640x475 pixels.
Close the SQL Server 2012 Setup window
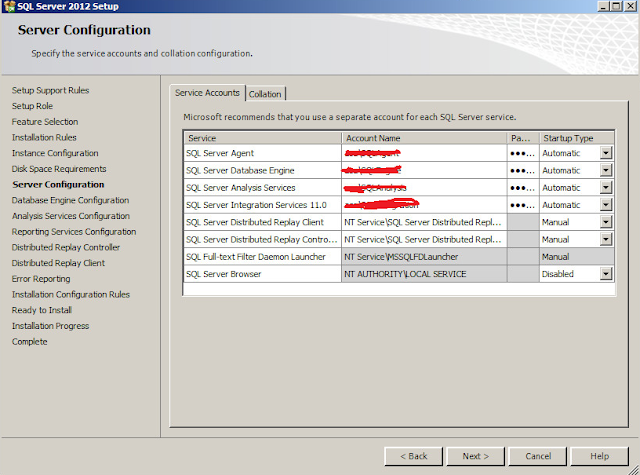pyautogui.click(x=631, y=6)
